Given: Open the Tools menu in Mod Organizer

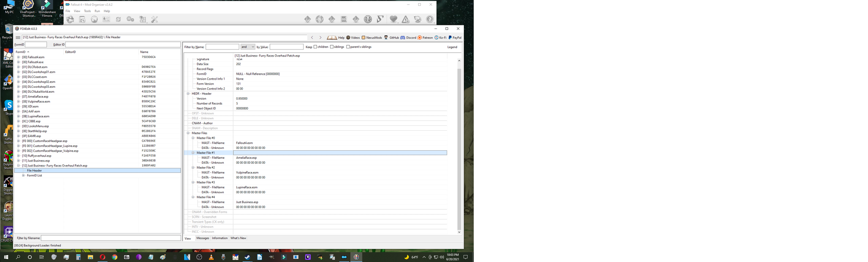Looking at the screenshot, I should tap(87, 11).
